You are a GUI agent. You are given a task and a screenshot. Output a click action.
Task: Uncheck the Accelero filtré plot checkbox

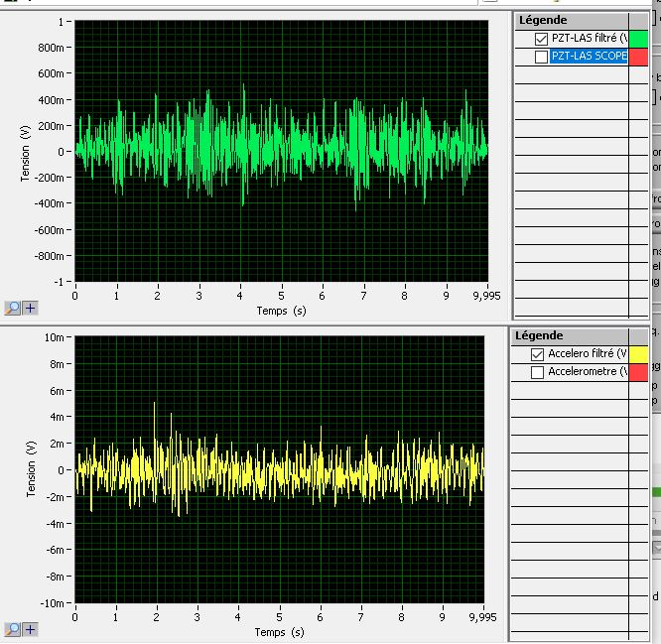(x=538, y=354)
